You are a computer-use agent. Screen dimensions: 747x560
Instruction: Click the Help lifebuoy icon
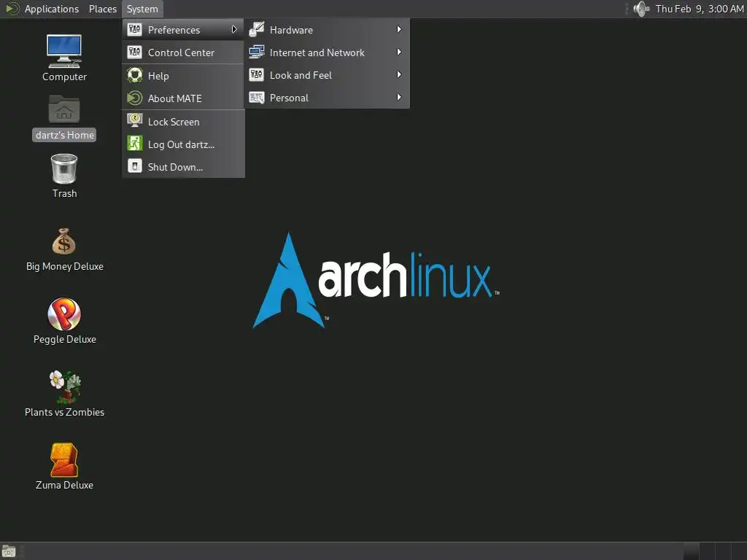(x=135, y=75)
